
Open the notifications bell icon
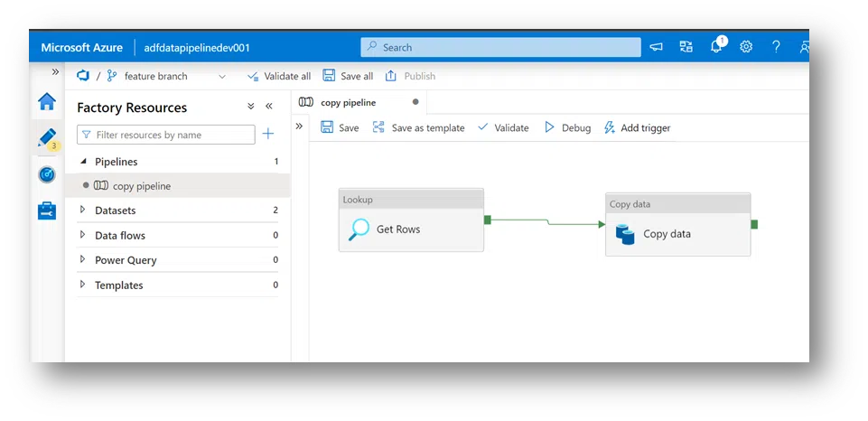point(716,47)
